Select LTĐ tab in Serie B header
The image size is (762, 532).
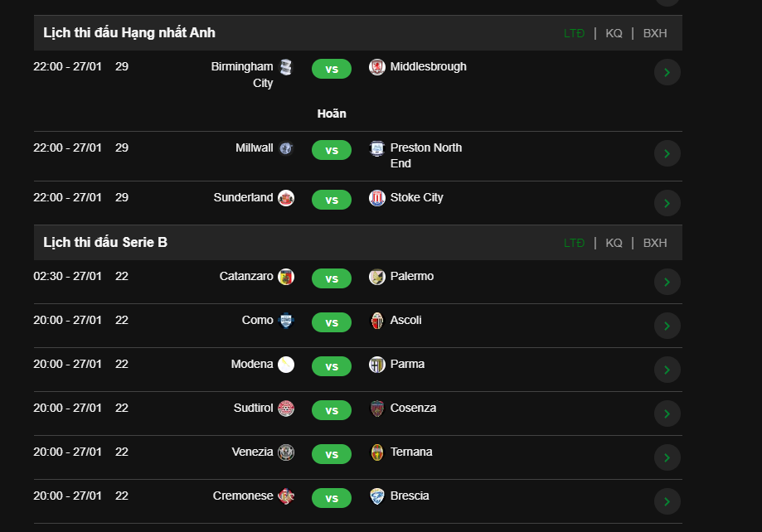[574, 243]
